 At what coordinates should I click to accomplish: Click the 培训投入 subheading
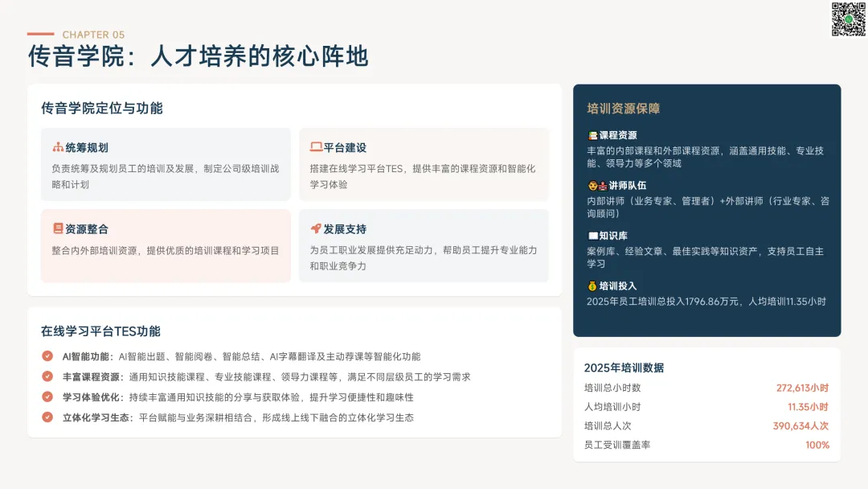click(618, 286)
